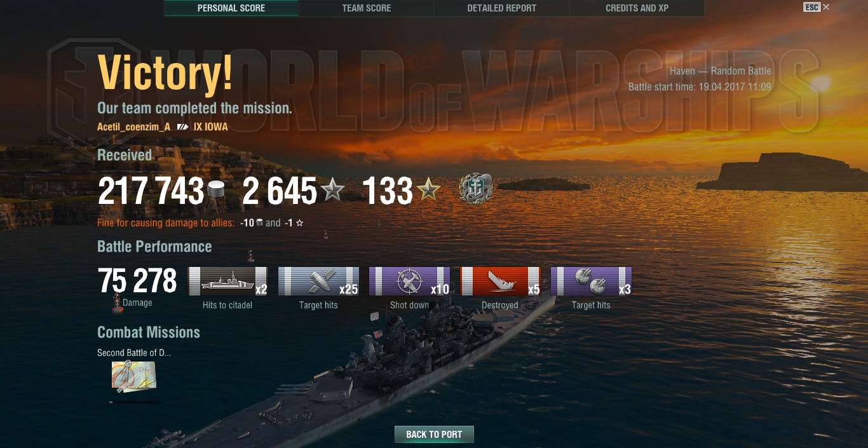
Task: Select the Credits and XP tab
Action: click(637, 8)
